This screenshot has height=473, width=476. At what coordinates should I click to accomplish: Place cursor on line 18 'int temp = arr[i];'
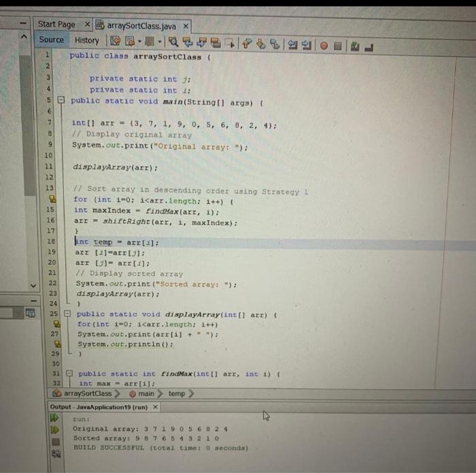(117, 242)
